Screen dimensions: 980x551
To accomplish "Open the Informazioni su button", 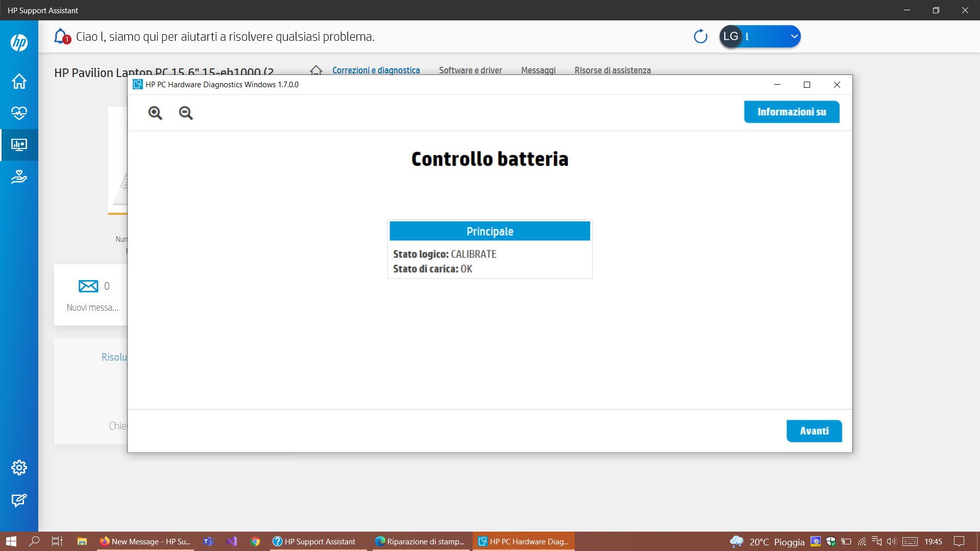I will [x=792, y=112].
